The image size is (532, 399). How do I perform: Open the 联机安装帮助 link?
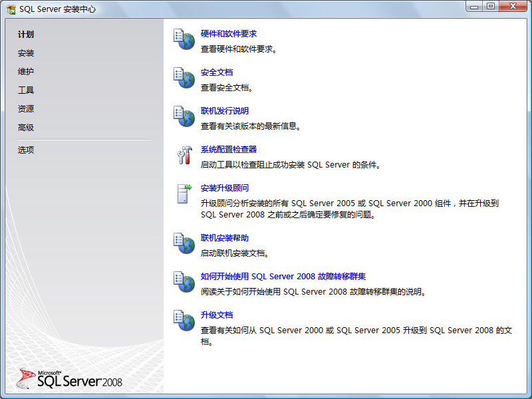225,238
